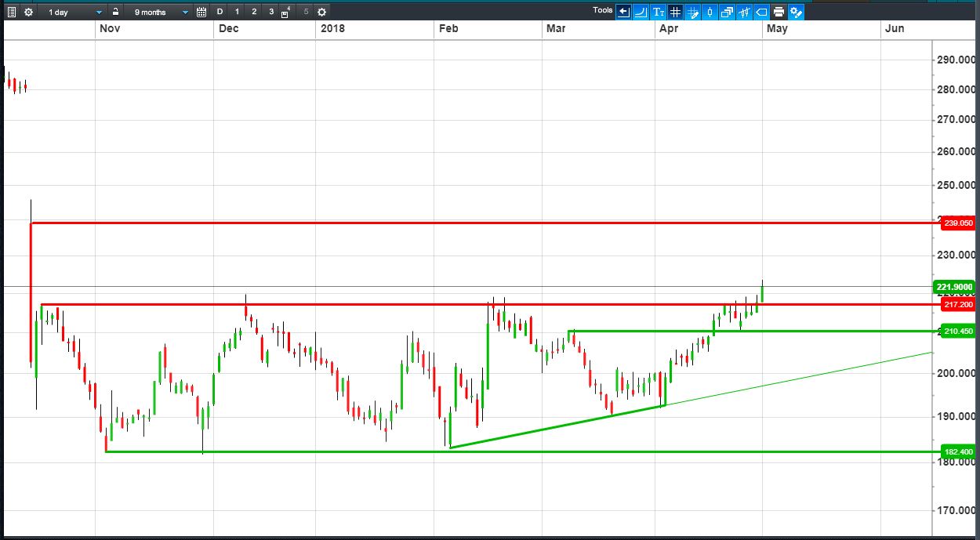Click the May label on the time axis

pyautogui.click(x=777, y=28)
